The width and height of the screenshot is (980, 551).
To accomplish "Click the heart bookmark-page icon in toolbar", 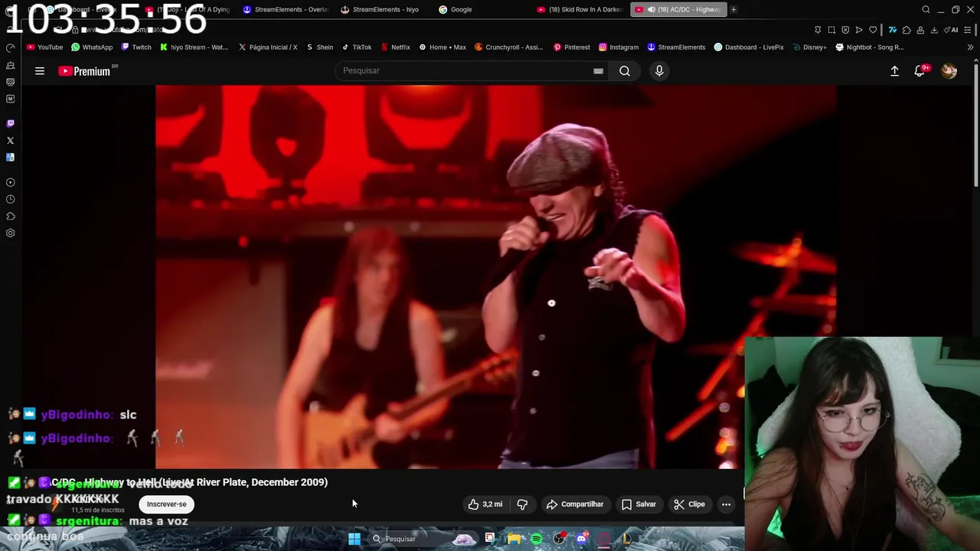I will pos(873,30).
